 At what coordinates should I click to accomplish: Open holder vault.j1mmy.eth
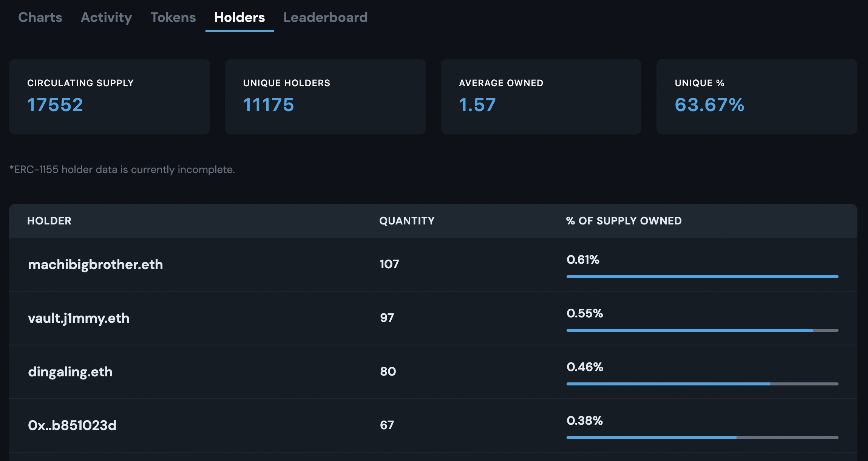pyautogui.click(x=79, y=318)
